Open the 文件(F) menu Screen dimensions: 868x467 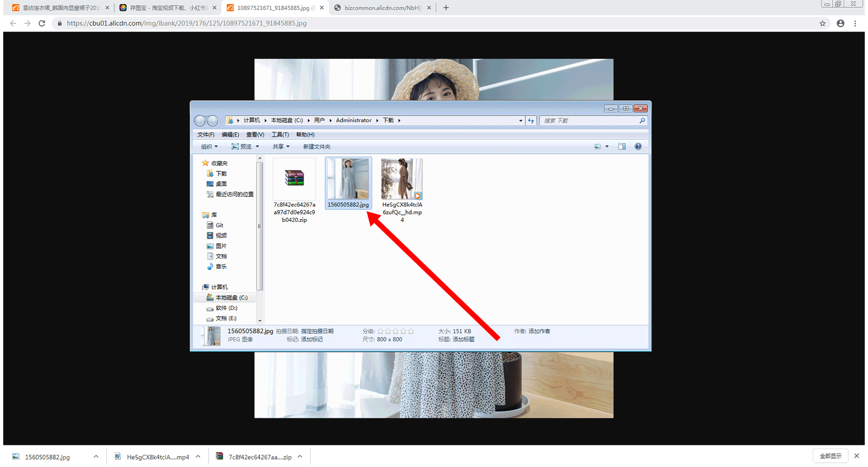pyautogui.click(x=206, y=135)
